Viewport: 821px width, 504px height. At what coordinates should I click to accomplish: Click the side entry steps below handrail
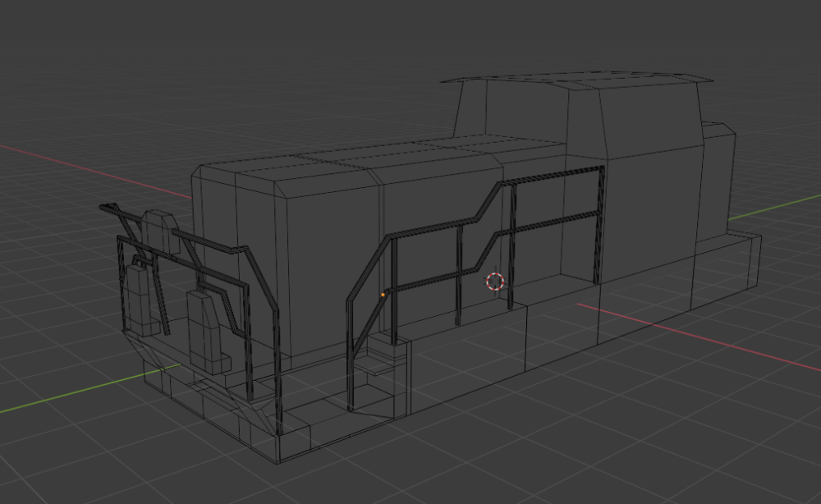click(x=380, y=365)
